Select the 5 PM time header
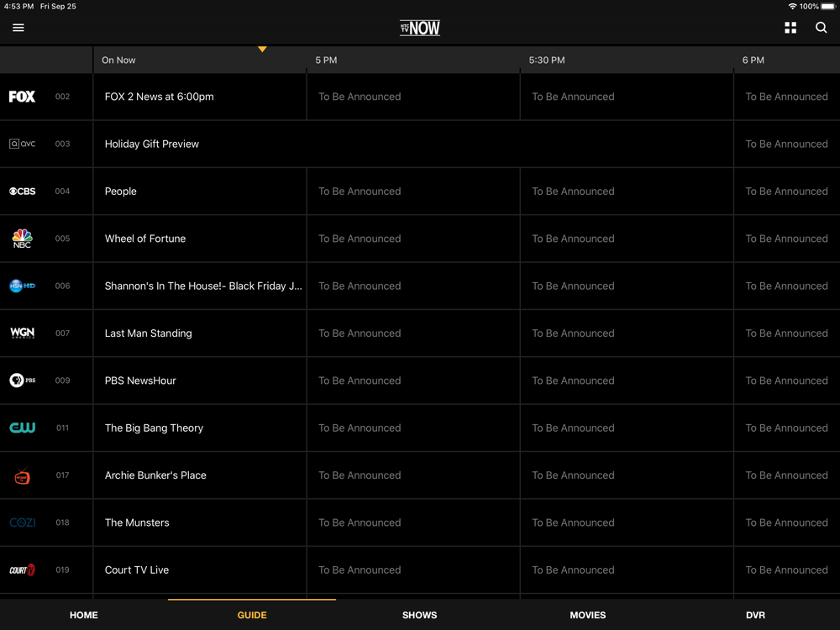 [326, 60]
